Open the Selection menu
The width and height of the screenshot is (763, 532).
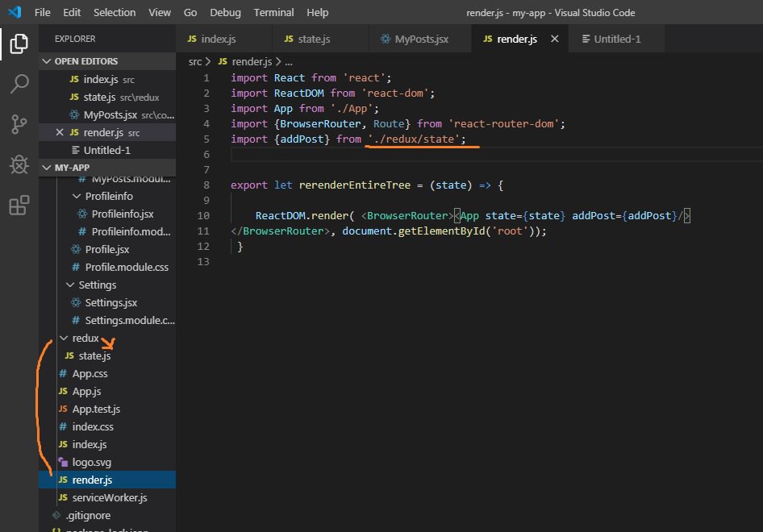coord(115,13)
